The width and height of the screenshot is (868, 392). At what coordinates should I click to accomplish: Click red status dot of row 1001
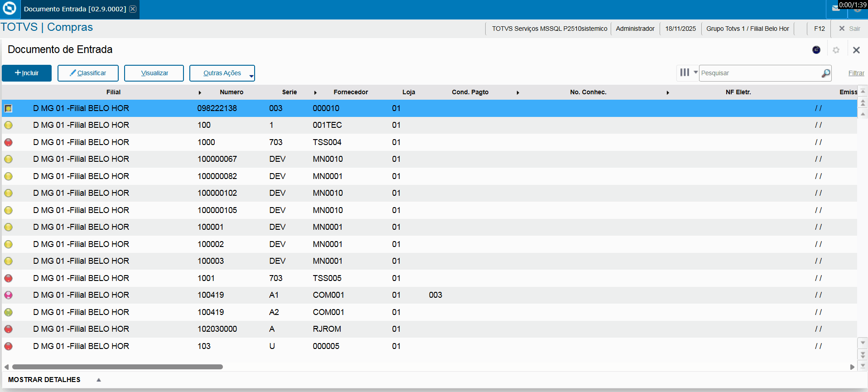(9, 278)
